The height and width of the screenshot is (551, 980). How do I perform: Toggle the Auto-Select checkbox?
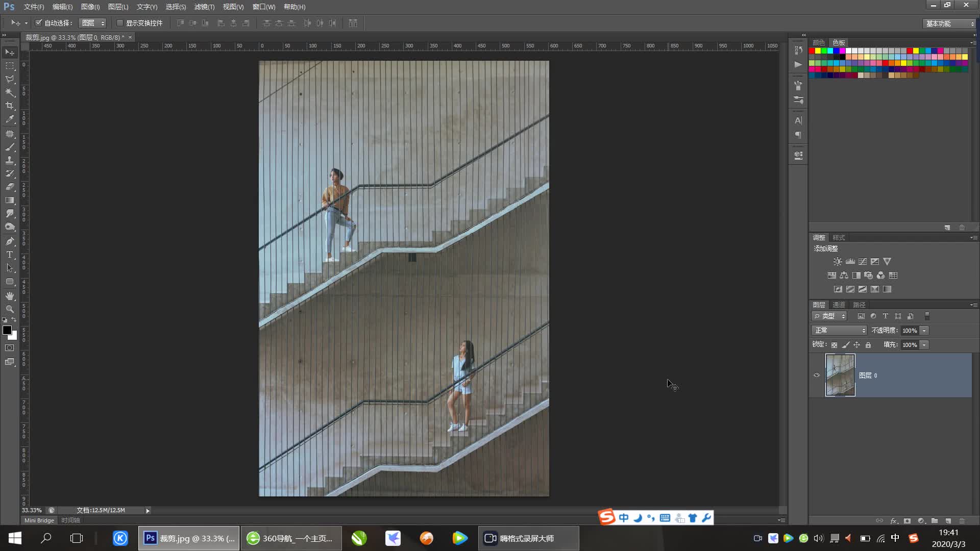point(39,23)
